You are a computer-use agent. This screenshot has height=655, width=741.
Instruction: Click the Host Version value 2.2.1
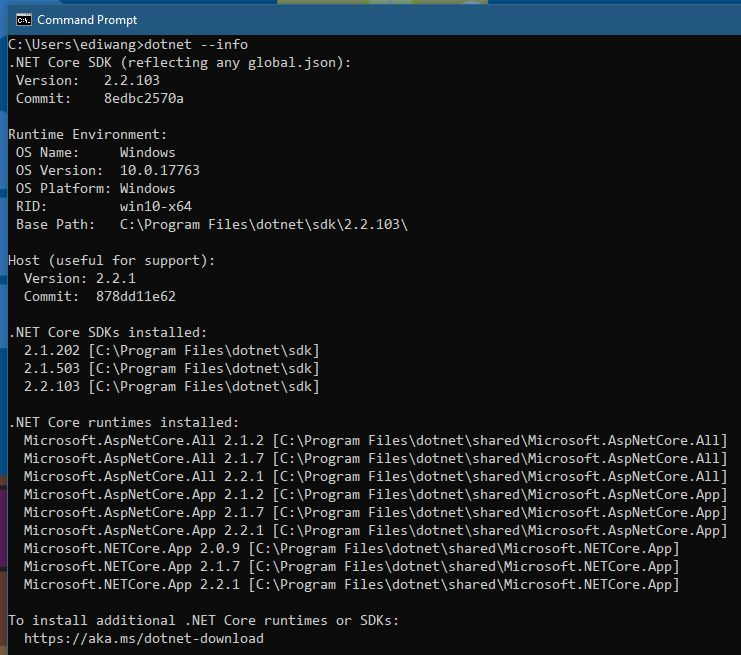116,278
